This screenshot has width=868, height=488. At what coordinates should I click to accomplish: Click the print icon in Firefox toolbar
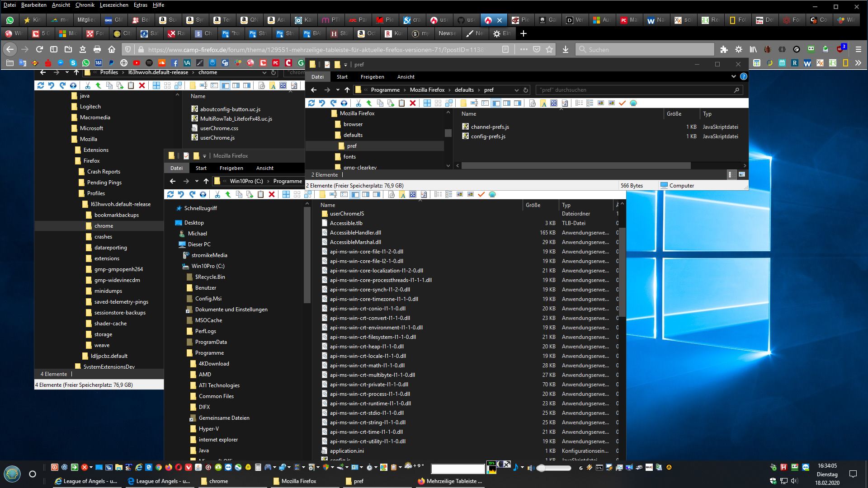point(97,49)
